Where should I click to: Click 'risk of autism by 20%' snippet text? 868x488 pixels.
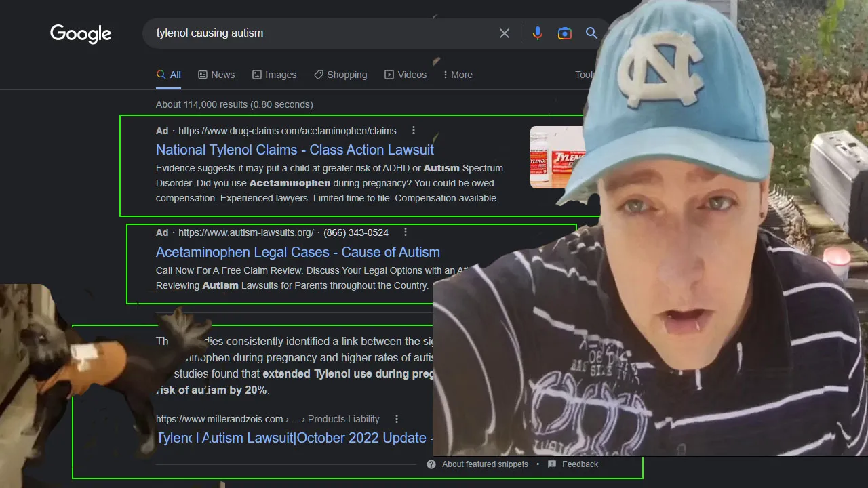(212, 390)
